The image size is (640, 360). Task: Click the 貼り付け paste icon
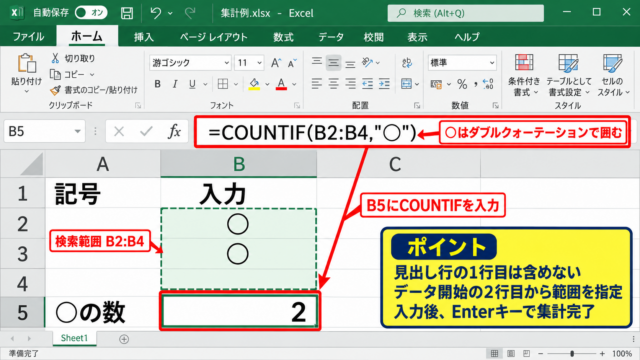click(x=27, y=64)
